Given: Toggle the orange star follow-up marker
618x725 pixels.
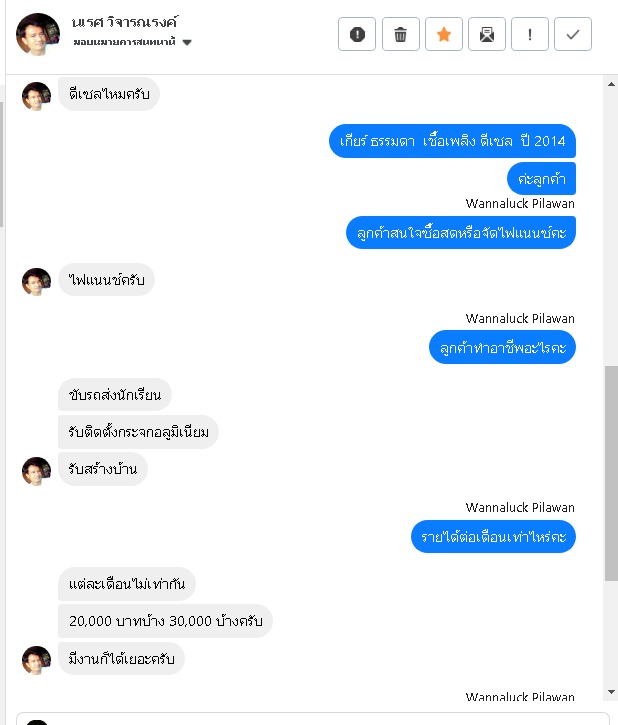Looking at the screenshot, I should coord(444,34).
